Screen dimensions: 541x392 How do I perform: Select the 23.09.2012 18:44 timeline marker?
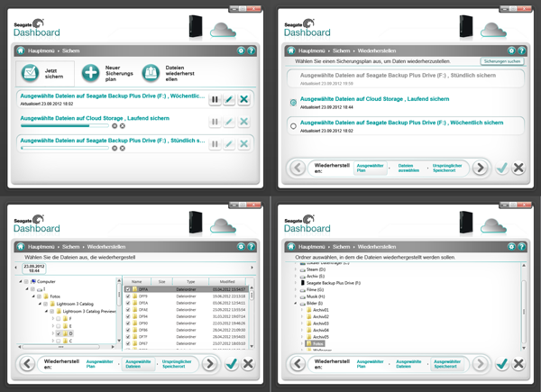34,269
